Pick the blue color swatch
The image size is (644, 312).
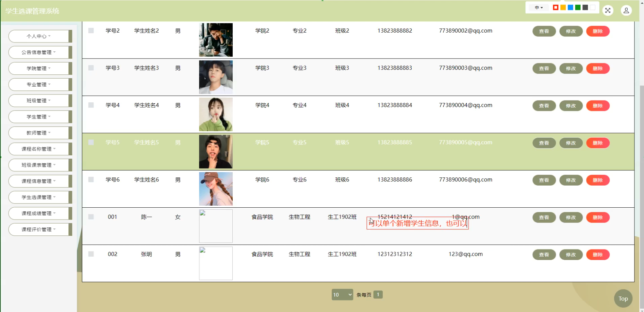[571, 7]
